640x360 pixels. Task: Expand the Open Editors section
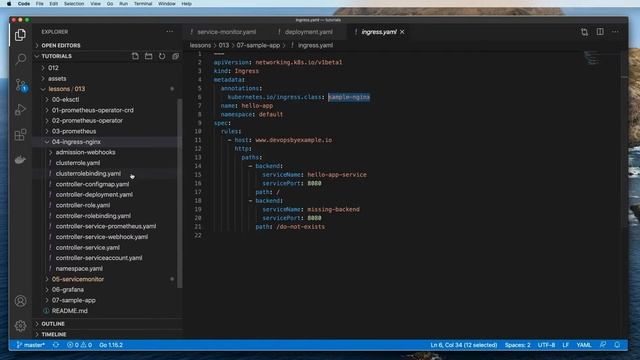60,45
